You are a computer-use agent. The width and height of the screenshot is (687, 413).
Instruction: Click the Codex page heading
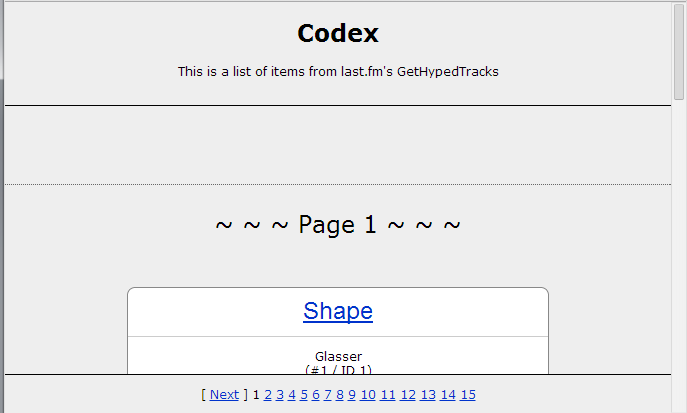coord(338,33)
